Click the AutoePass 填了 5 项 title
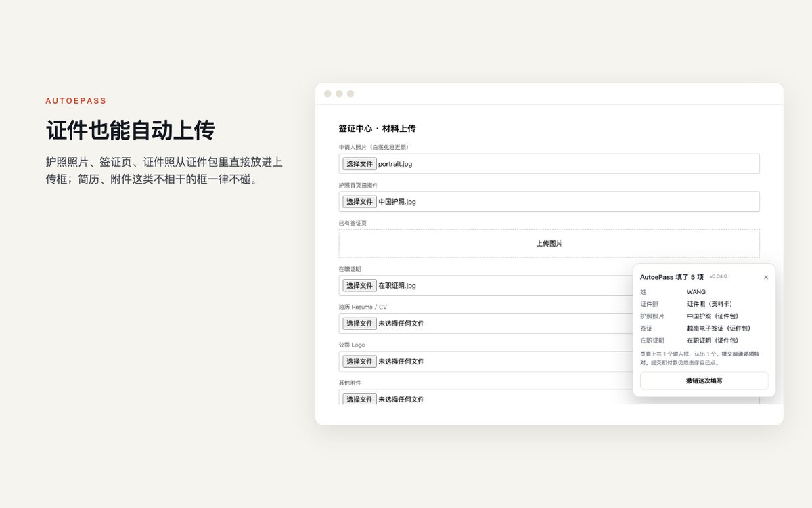The height and width of the screenshot is (508, 812). [672, 277]
